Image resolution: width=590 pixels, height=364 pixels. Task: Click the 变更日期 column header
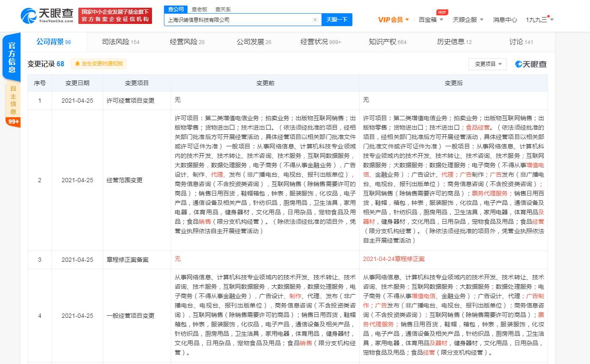coord(77,83)
